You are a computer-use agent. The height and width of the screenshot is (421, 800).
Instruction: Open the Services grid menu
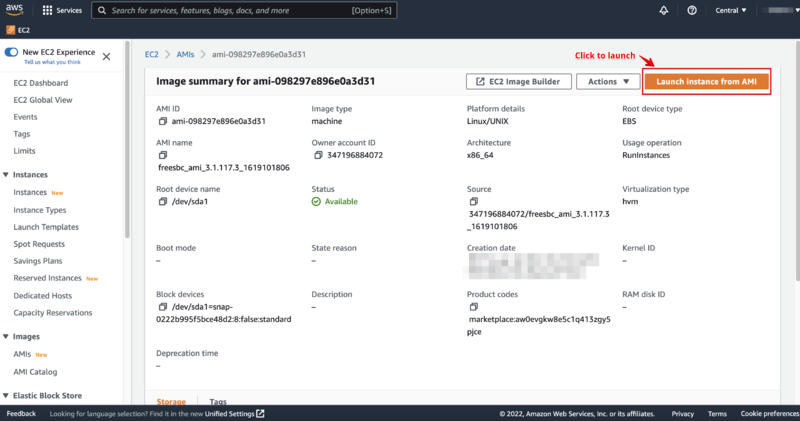[47, 10]
